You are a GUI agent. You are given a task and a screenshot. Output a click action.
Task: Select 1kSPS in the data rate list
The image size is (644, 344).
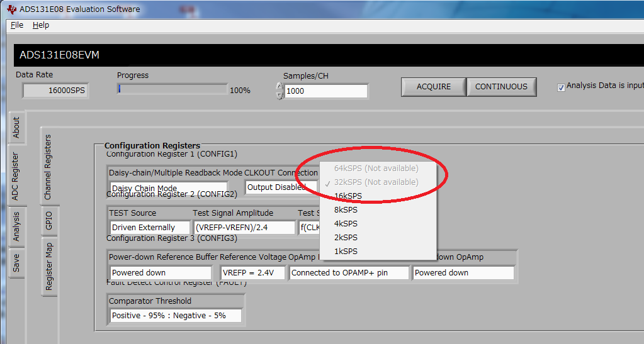pos(378,251)
